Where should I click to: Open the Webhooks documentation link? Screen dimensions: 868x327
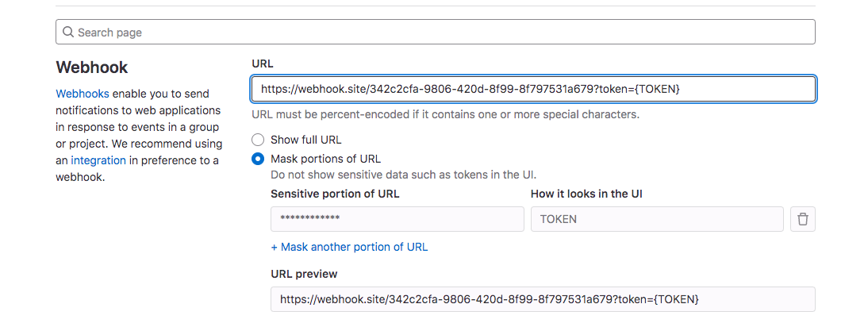83,93
